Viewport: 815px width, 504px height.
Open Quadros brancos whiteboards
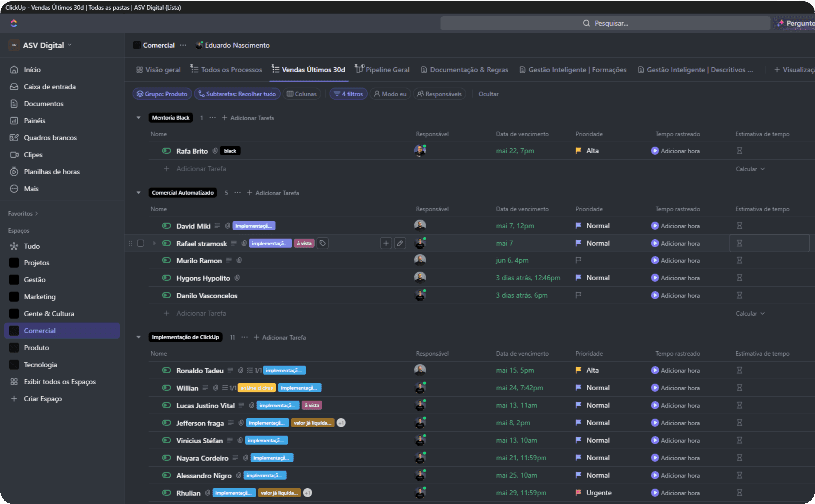[x=50, y=138]
